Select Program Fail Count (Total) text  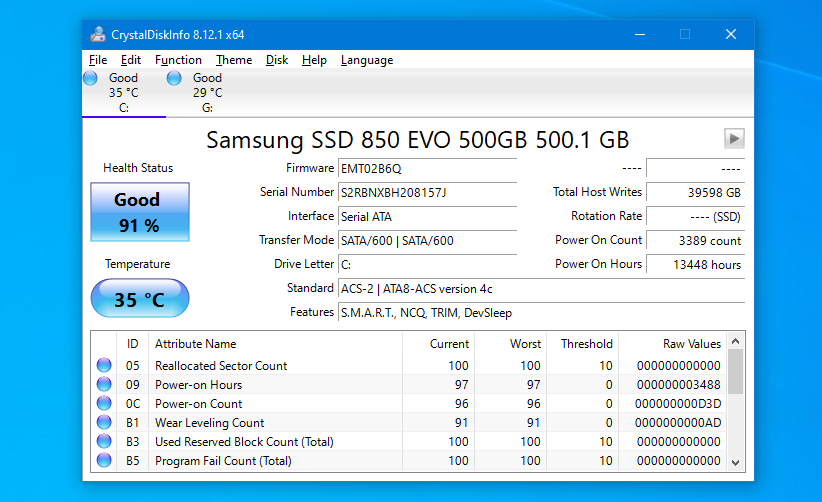pos(223,461)
